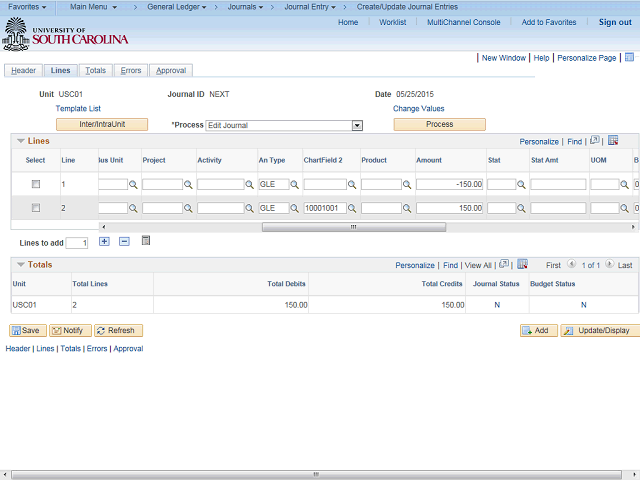Click the delete lines minus icon
The width and height of the screenshot is (640, 480).
pyautogui.click(x=124, y=242)
